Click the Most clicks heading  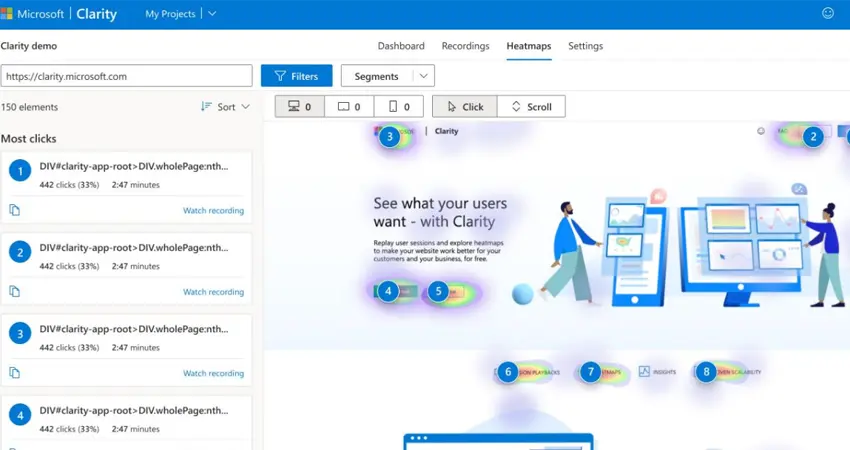pyautogui.click(x=28, y=139)
